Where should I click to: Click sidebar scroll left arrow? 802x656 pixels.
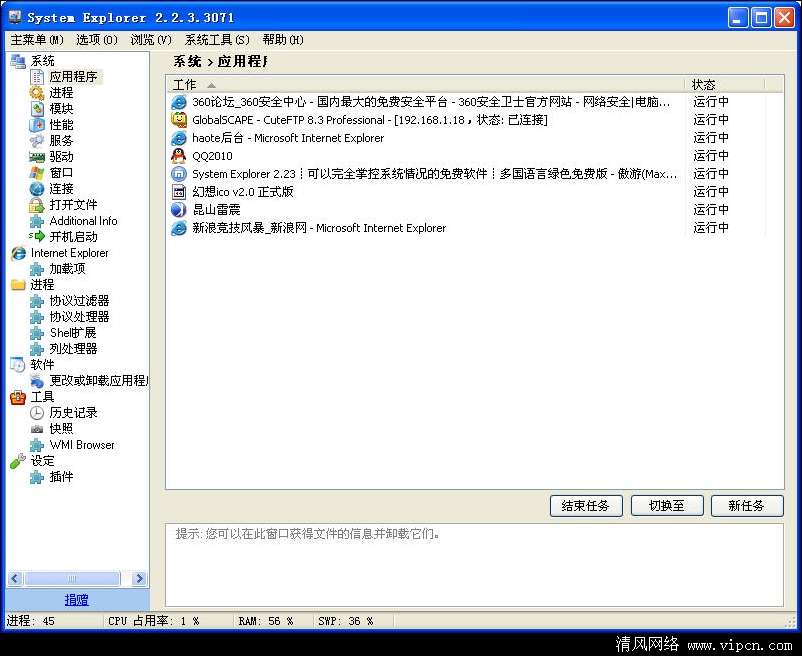(x=14, y=578)
